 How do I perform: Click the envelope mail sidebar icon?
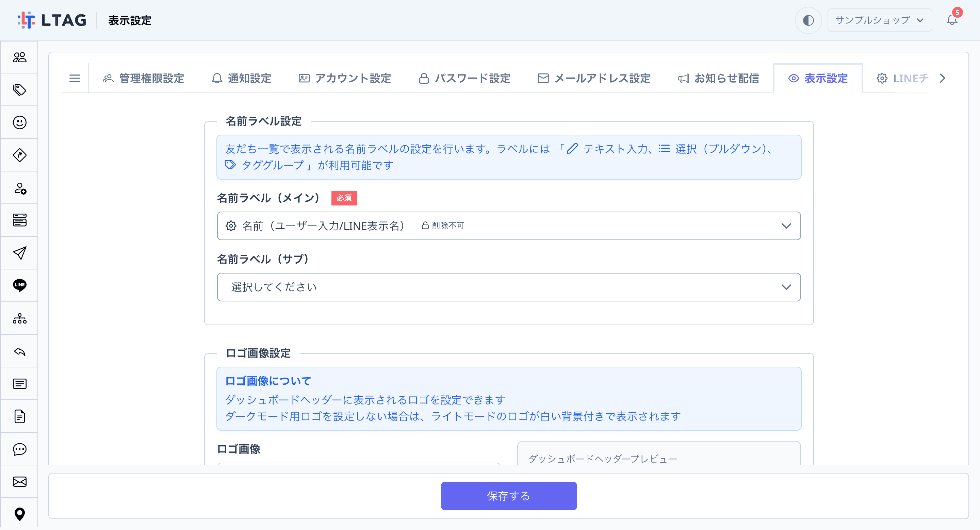[19, 482]
